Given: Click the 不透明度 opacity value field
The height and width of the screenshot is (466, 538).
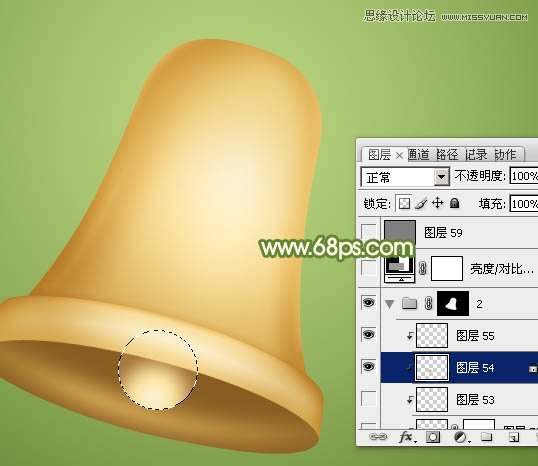Looking at the screenshot, I should tap(524, 176).
